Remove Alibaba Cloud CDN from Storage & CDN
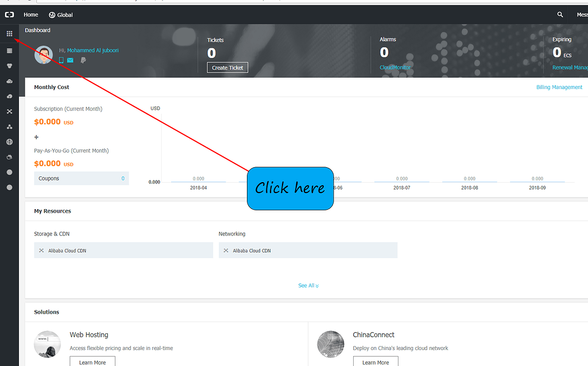Screen dimensions: 588x366 (x=41, y=250)
